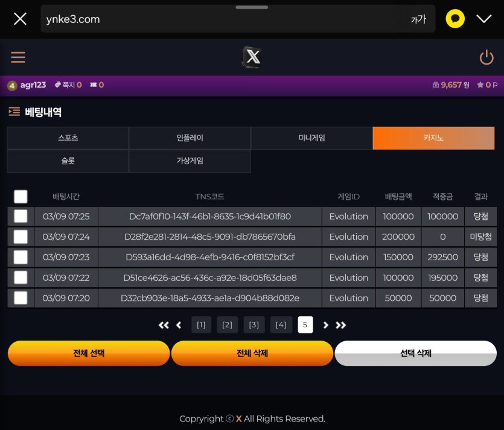Open the hamburger menu
504x430 pixels.
(x=18, y=57)
